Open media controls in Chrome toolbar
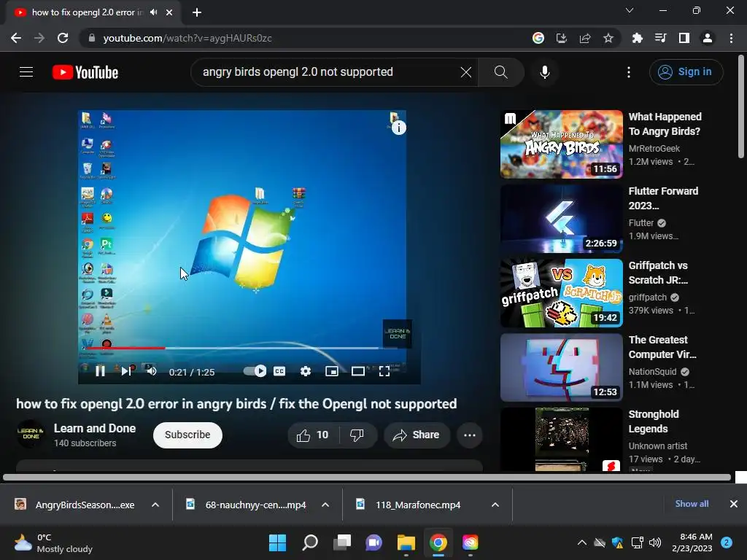 [660, 38]
